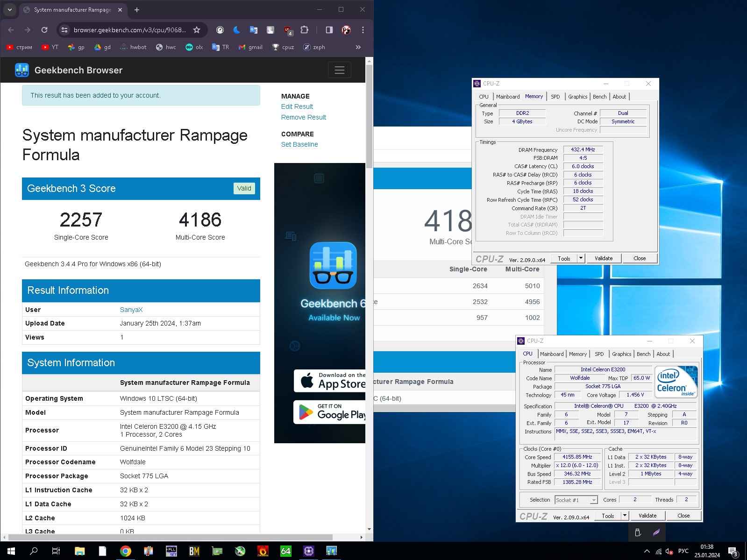The width and height of the screenshot is (747, 560).
Task: Click the vertical scrollbar of the Chrome page
Action: coord(369,117)
